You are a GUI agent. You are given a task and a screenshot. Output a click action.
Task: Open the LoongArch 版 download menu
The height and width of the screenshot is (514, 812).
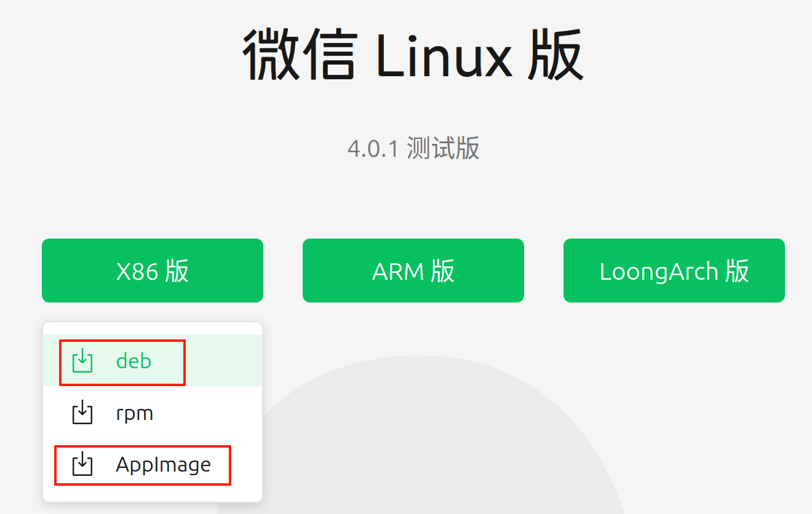coord(674,271)
